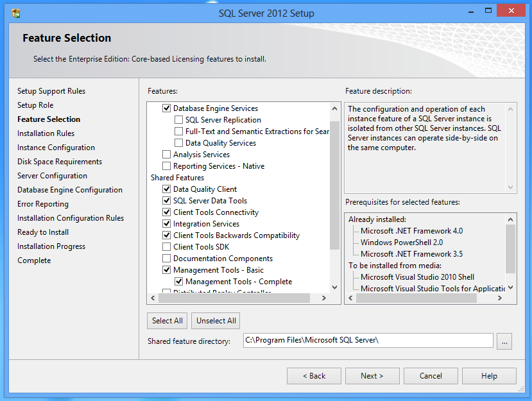Toggle Management Tools - Basic checkbox

coord(166,269)
